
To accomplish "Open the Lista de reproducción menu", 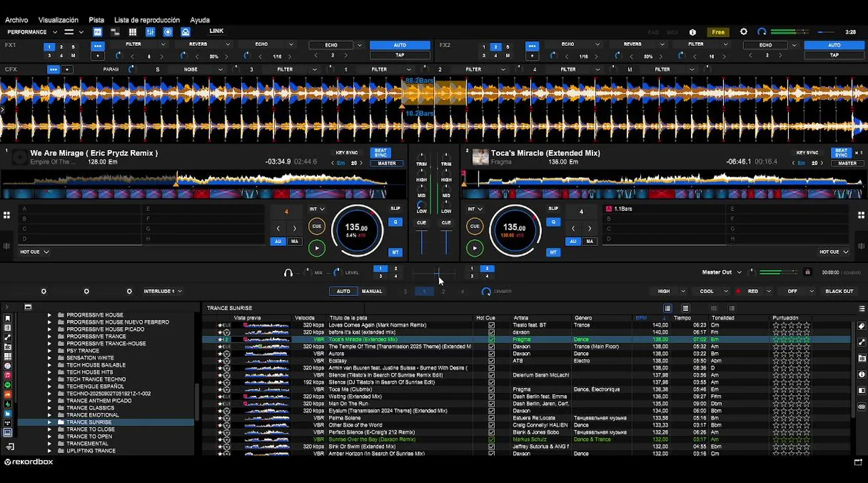I will point(147,20).
